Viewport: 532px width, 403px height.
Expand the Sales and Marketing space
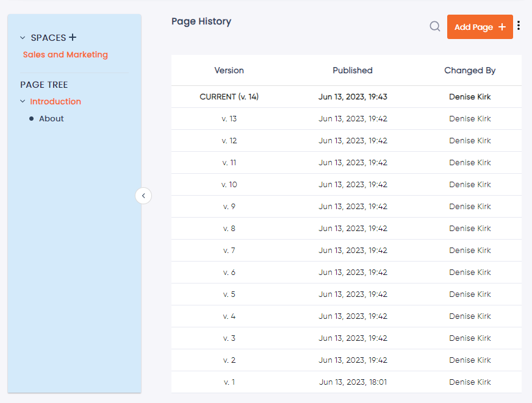[x=65, y=54]
